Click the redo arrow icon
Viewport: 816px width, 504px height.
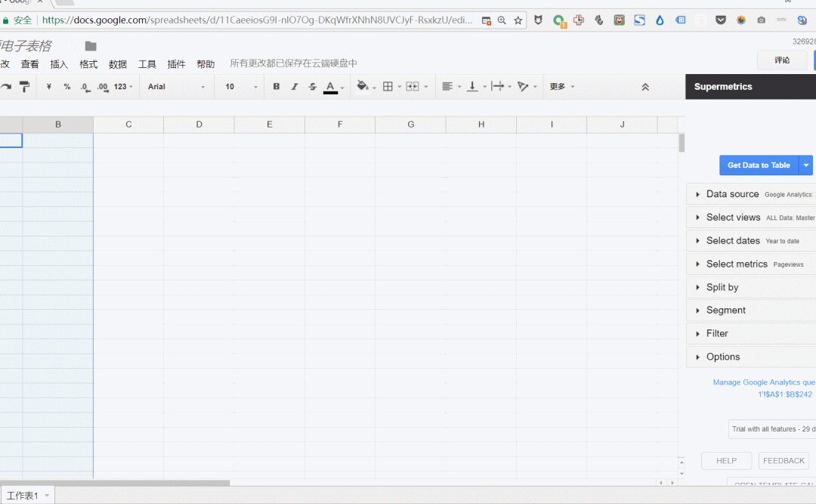(5, 86)
